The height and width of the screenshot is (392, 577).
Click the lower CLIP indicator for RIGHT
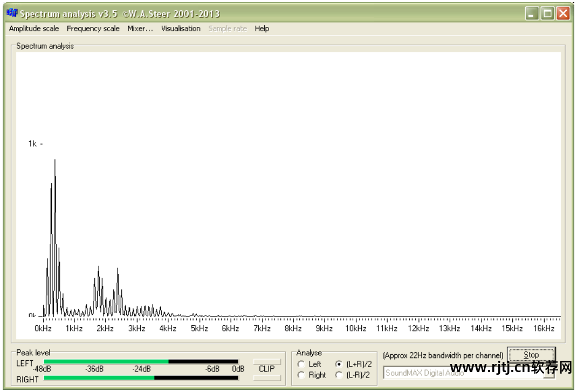tap(267, 377)
